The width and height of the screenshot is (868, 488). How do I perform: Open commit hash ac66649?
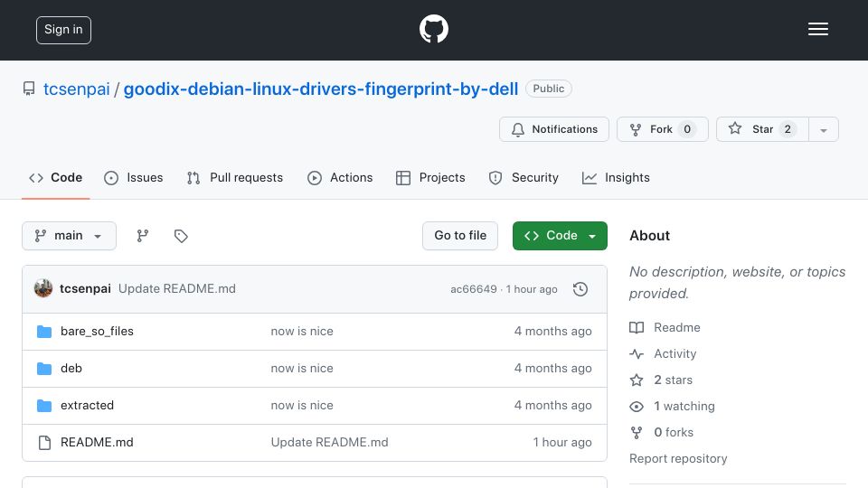click(x=474, y=289)
